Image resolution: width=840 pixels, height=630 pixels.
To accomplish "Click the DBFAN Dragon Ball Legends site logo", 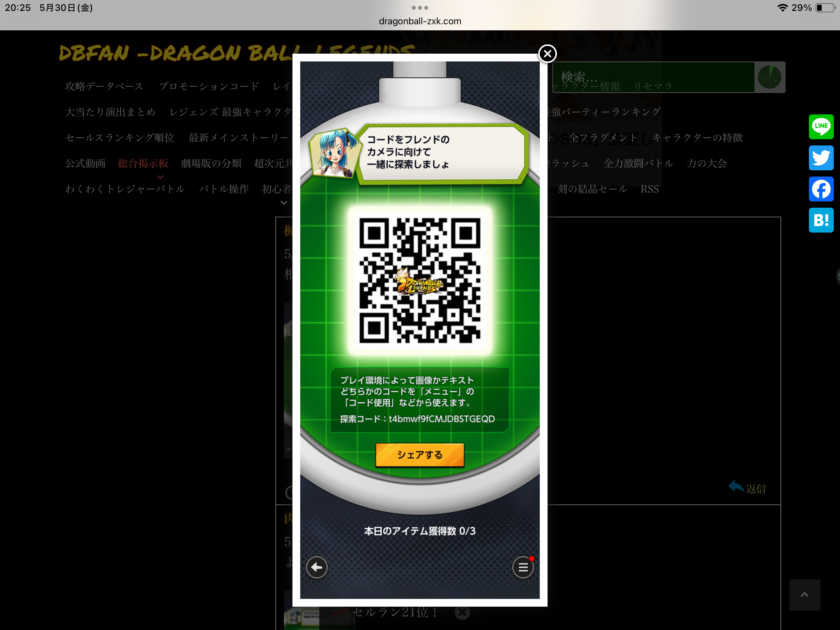I will tap(237, 53).
